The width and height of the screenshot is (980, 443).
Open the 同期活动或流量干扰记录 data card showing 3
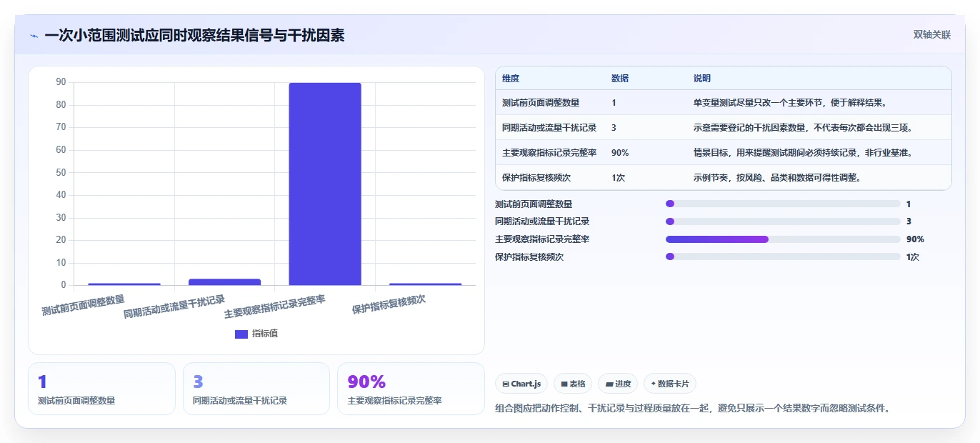[x=256, y=389]
